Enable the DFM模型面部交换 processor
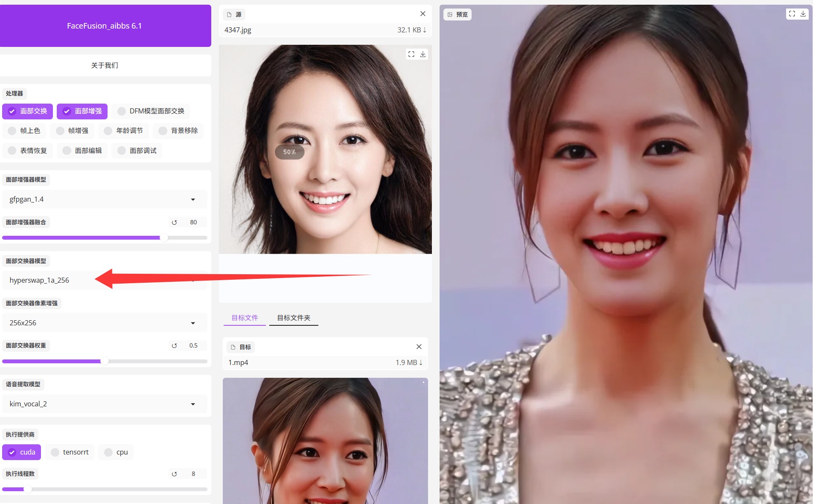The image size is (813, 504). pyautogui.click(x=122, y=111)
